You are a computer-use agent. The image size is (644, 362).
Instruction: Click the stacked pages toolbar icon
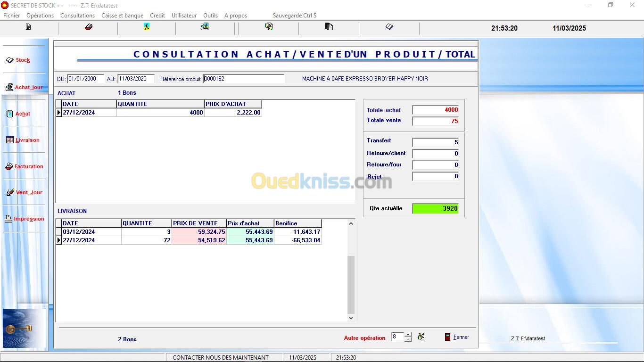coord(329,27)
